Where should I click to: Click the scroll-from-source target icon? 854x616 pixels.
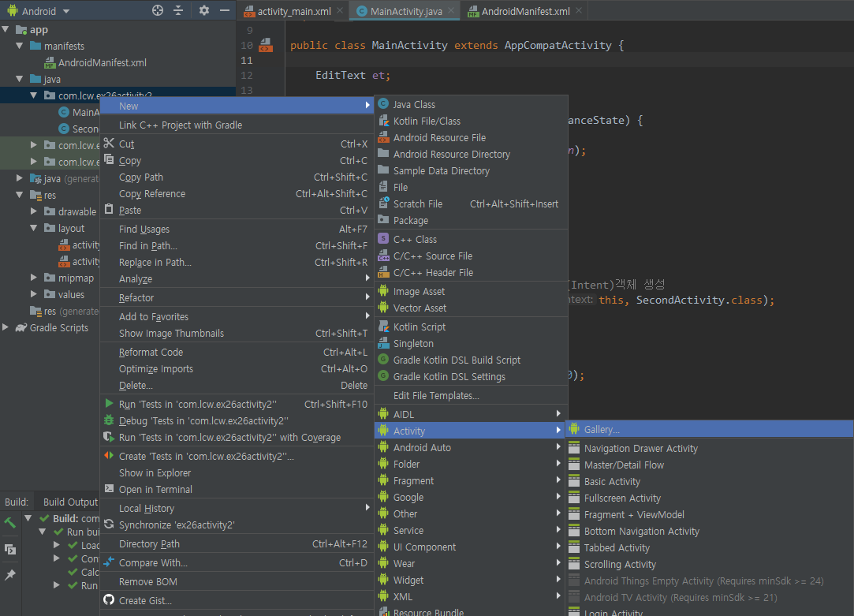pos(158,10)
